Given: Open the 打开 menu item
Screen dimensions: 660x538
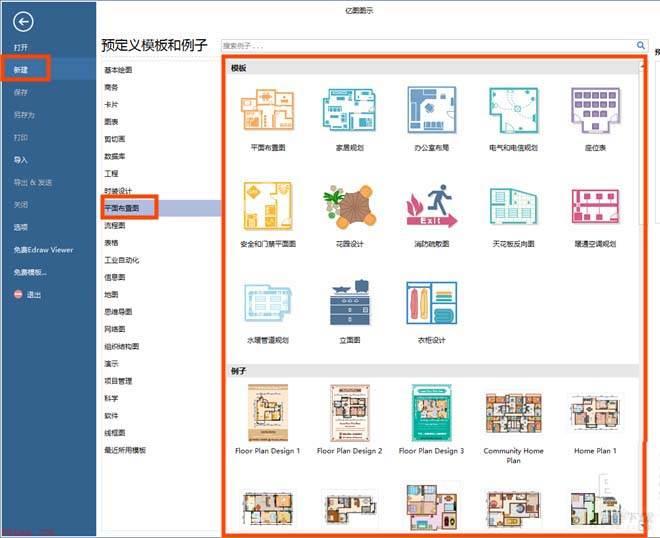Looking at the screenshot, I should point(21,47).
